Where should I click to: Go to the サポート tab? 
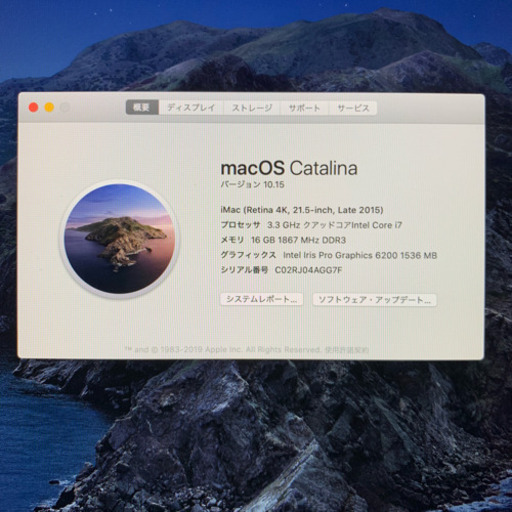coord(304,107)
